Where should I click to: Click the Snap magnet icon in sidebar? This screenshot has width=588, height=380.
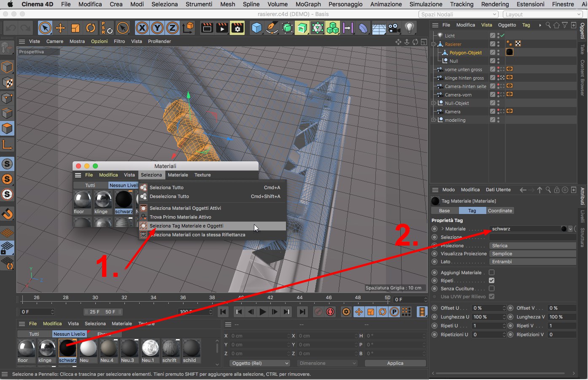pos(7,214)
